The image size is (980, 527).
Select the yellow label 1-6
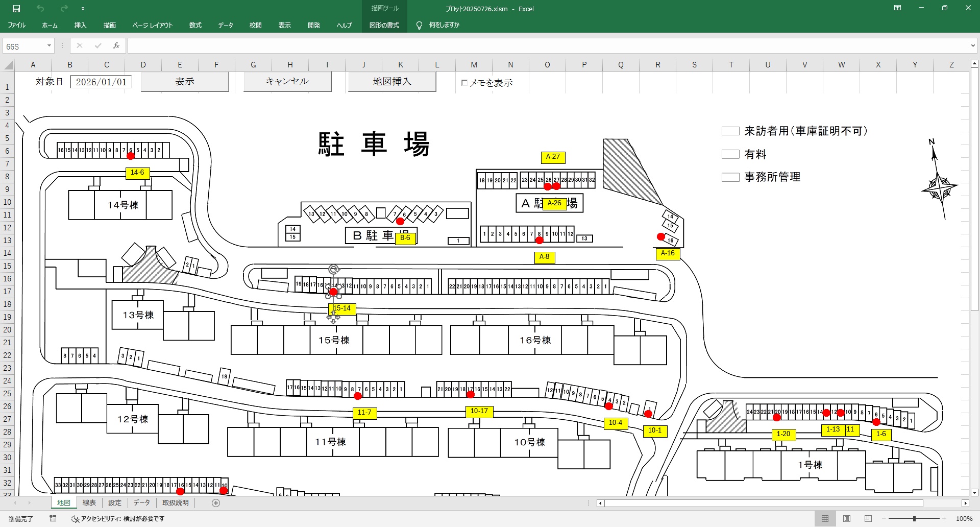coord(881,435)
